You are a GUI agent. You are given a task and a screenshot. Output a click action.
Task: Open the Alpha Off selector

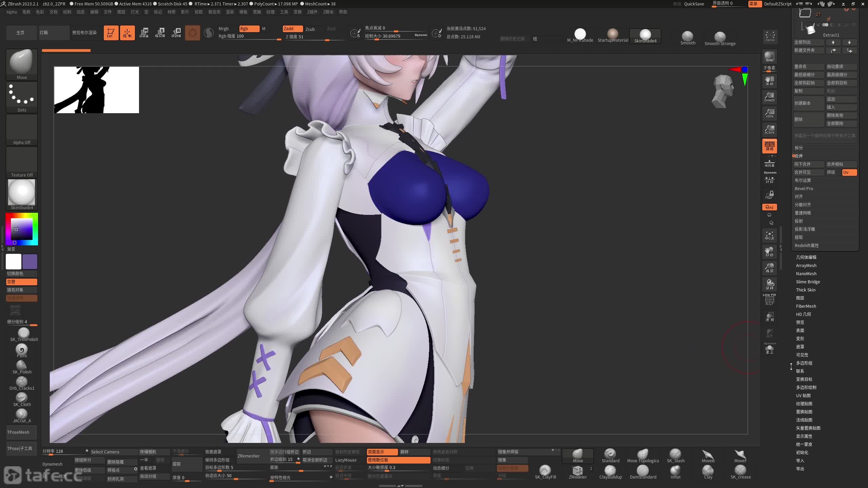pos(22,129)
